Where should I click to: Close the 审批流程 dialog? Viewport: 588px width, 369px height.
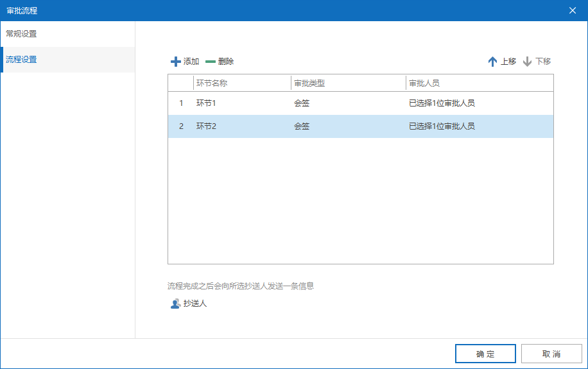pyautogui.click(x=572, y=10)
